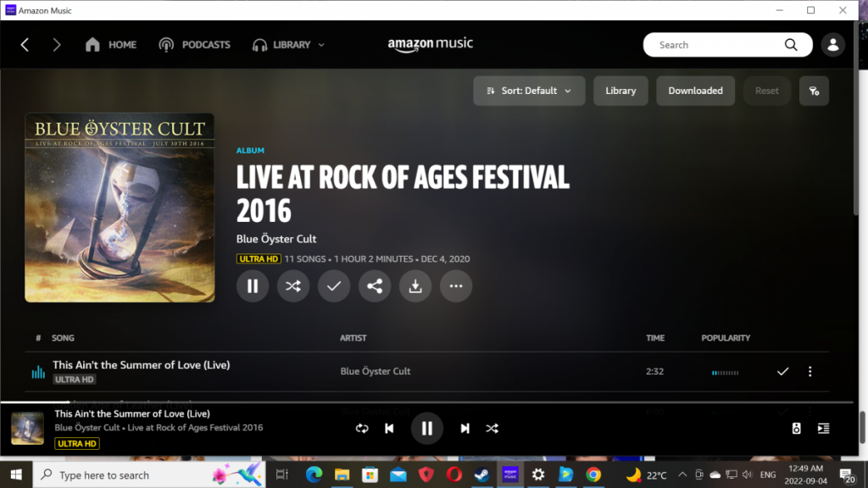
Task: Download the album
Action: (415, 286)
